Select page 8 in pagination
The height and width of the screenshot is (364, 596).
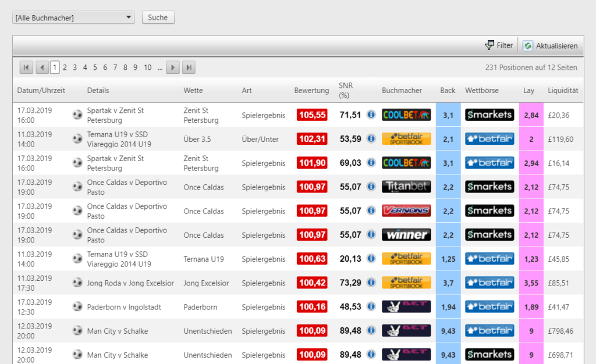[125, 67]
